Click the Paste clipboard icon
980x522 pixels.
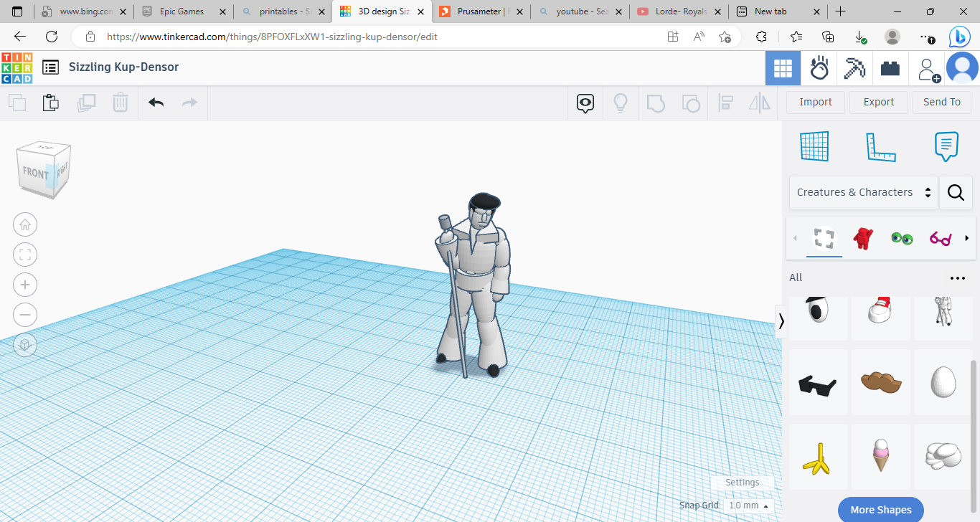click(x=51, y=103)
